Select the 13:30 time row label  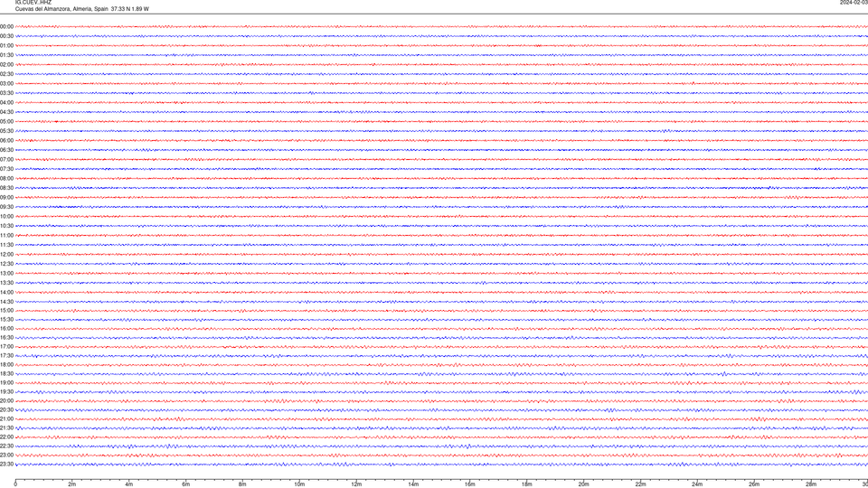[6, 283]
